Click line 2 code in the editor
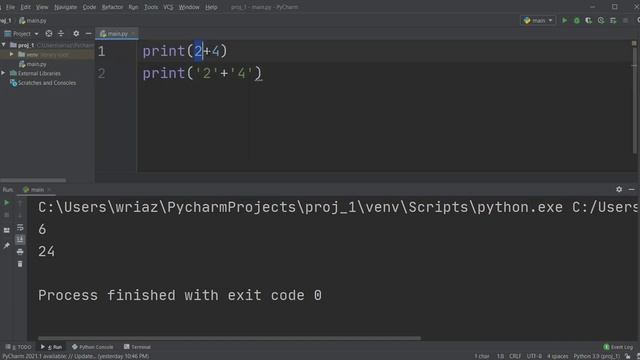Image resolution: width=640 pixels, height=360 pixels. [202, 73]
